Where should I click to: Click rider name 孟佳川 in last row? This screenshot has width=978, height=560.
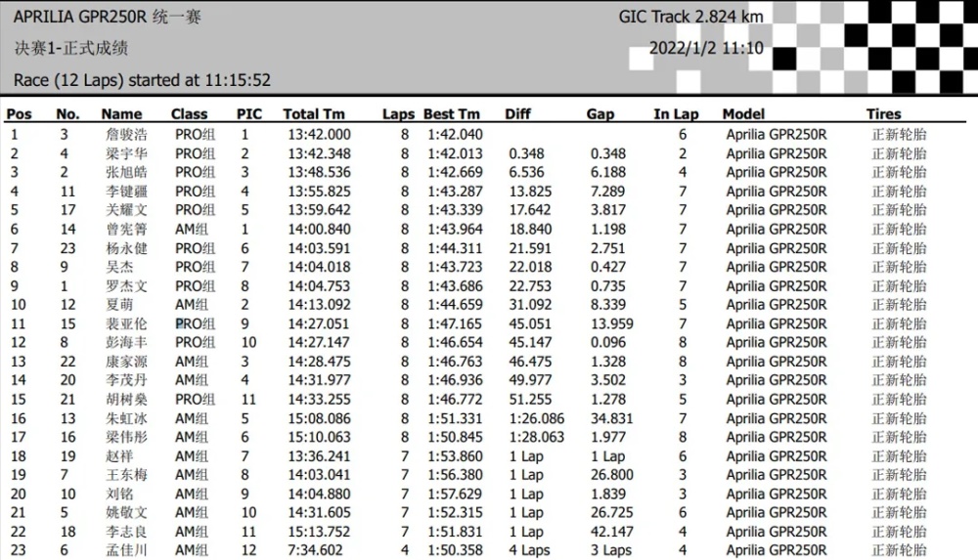tap(126, 550)
